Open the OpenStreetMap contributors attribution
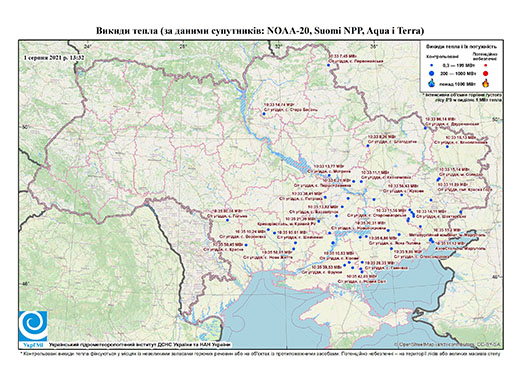Viewport: 520px width, 368px height. click(448, 344)
